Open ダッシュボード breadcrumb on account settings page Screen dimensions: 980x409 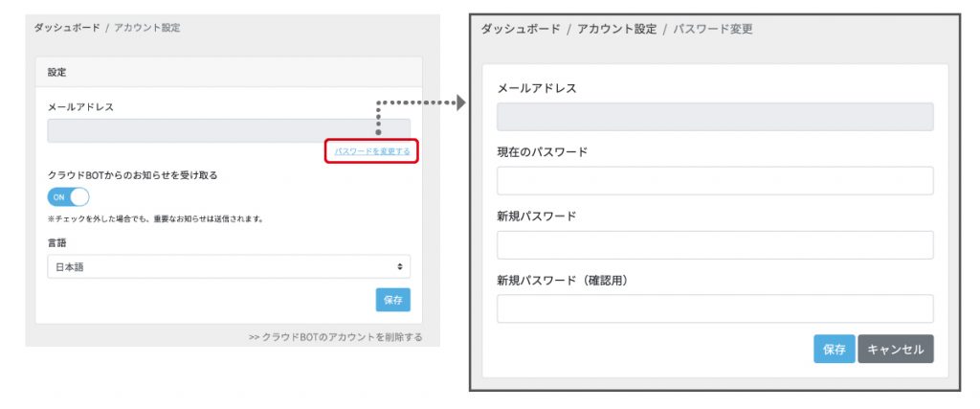67,28
